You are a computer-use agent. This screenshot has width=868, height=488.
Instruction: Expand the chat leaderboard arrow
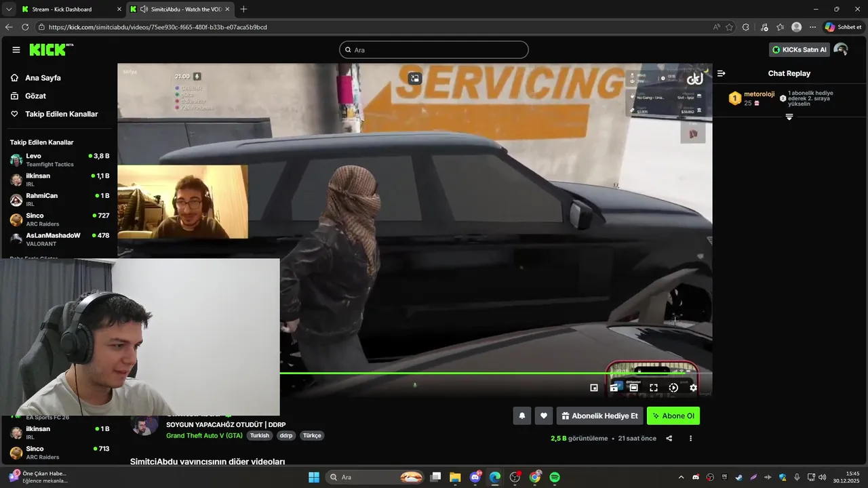[789, 117]
